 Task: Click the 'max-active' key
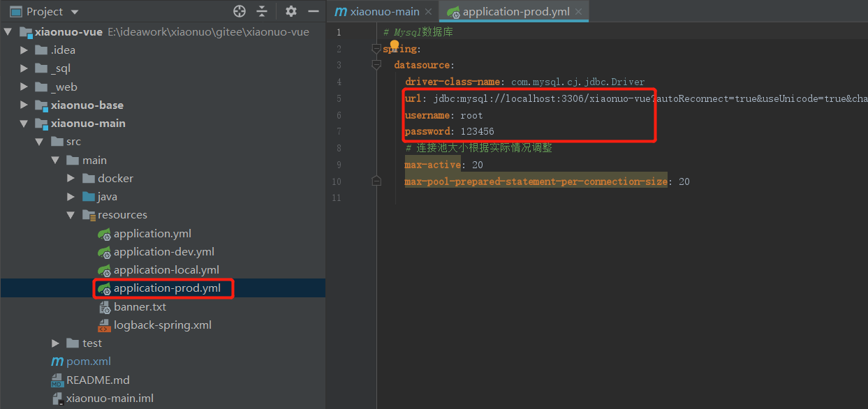coord(432,165)
